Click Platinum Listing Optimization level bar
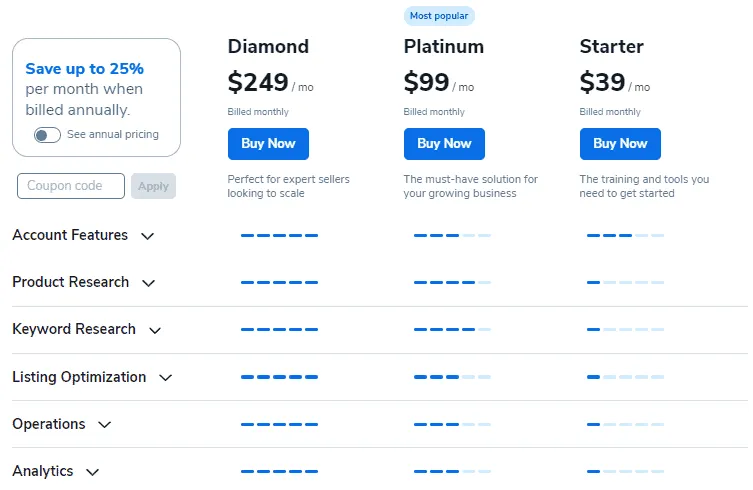This screenshot has height=490, width=753. point(452,377)
